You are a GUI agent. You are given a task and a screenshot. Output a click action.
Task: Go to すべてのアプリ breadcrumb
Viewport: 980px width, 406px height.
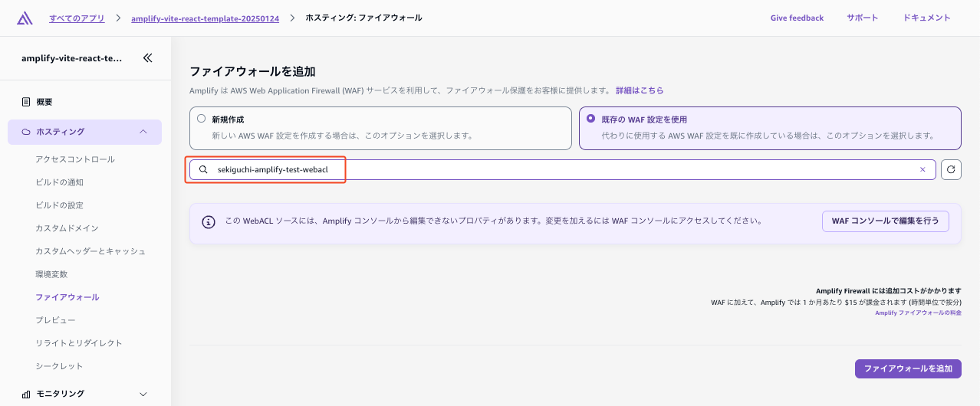pyautogui.click(x=78, y=18)
